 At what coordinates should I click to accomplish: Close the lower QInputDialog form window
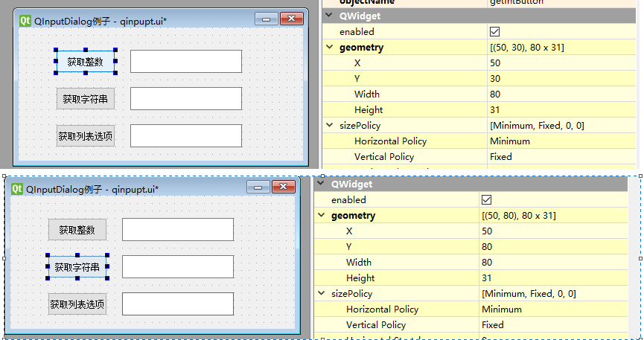click(x=283, y=188)
